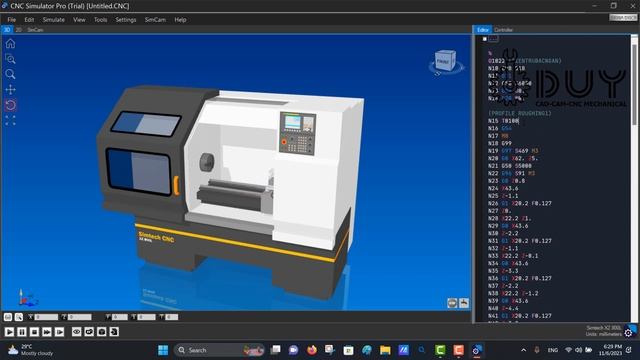
Task: Pause the simulation
Action: click(x=22, y=332)
